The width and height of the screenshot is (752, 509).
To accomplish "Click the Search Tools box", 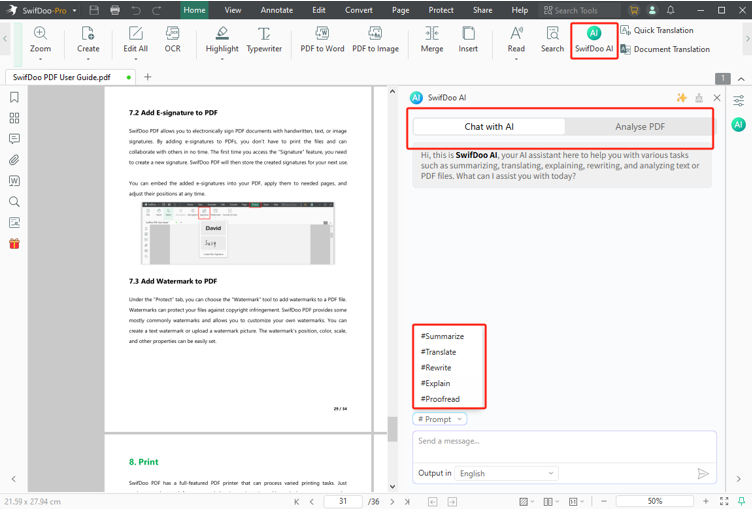I will pyautogui.click(x=579, y=10).
